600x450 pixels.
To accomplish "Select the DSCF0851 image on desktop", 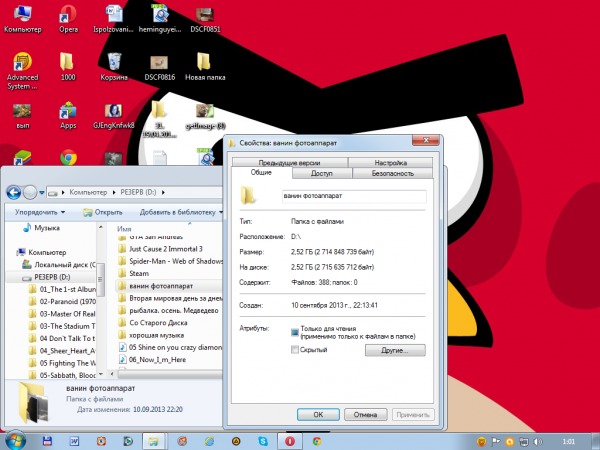I will click(205, 19).
